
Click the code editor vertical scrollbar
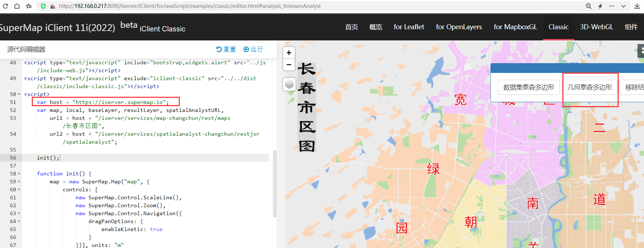click(x=275, y=183)
